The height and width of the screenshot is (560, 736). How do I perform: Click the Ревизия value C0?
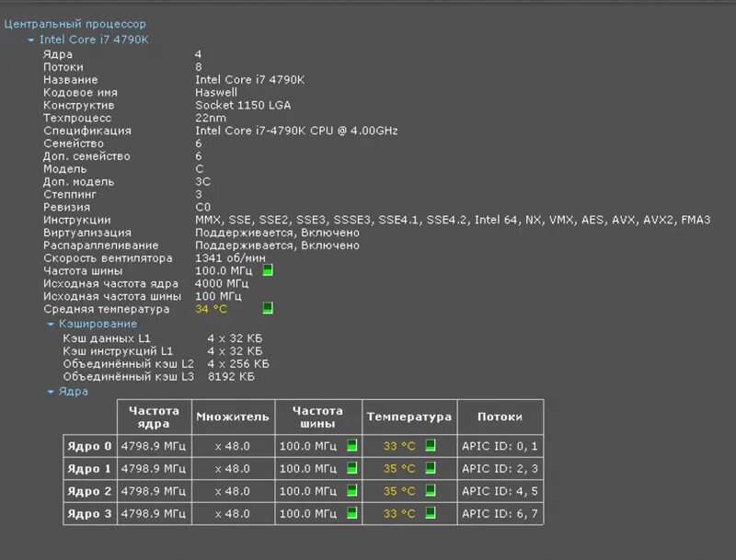pos(202,207)
